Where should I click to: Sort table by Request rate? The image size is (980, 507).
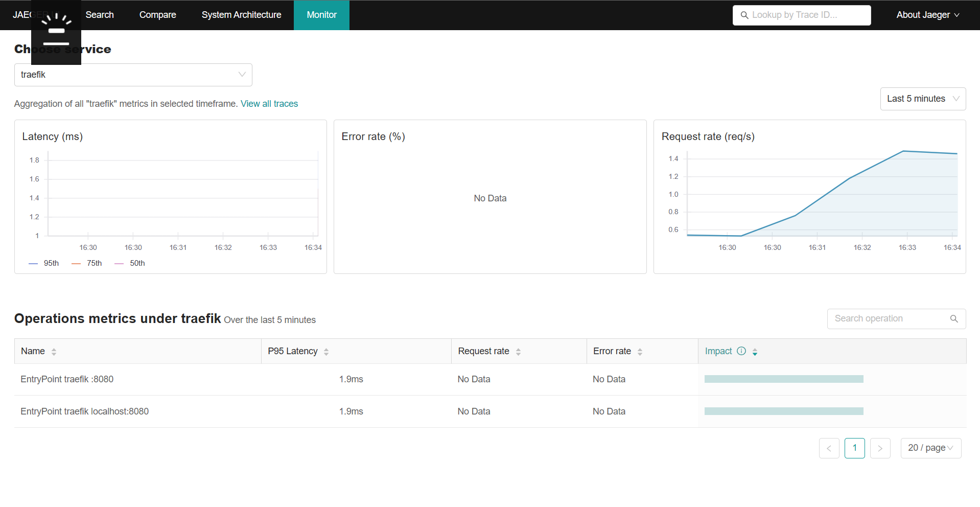tap(518, 352)
